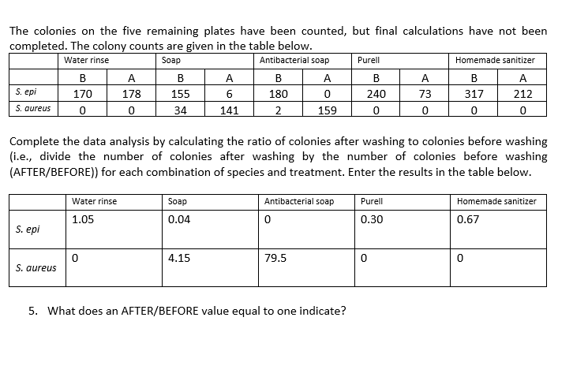This screenshot has width=588, height=377.
Task: Click the 240 Purell before count
Action: [x=376, y=93]
